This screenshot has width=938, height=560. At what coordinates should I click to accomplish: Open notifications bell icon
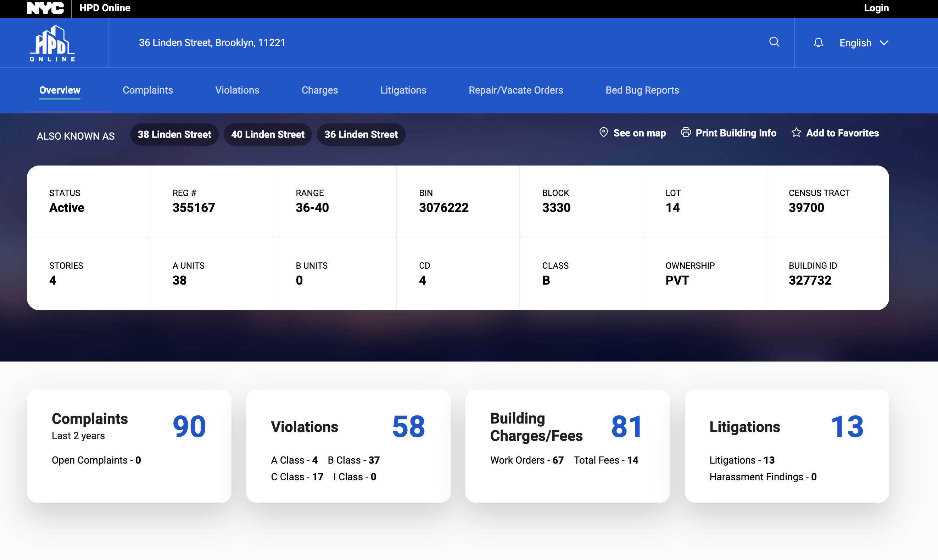pos(818,43)
